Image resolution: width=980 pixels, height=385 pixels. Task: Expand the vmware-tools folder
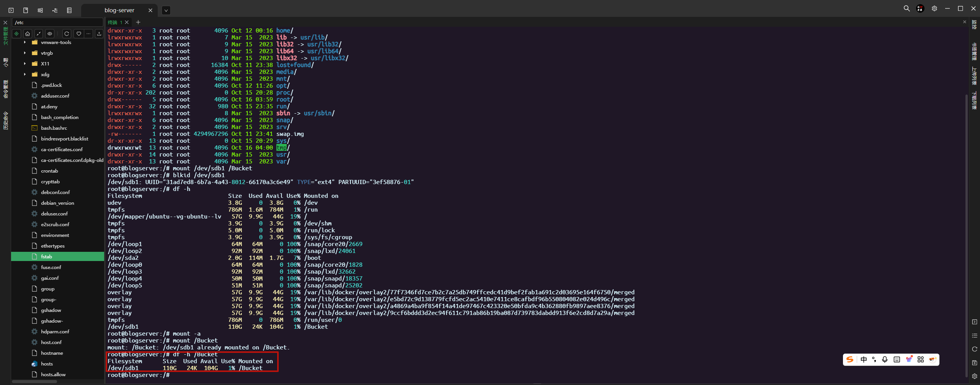(x=25, y=42)
